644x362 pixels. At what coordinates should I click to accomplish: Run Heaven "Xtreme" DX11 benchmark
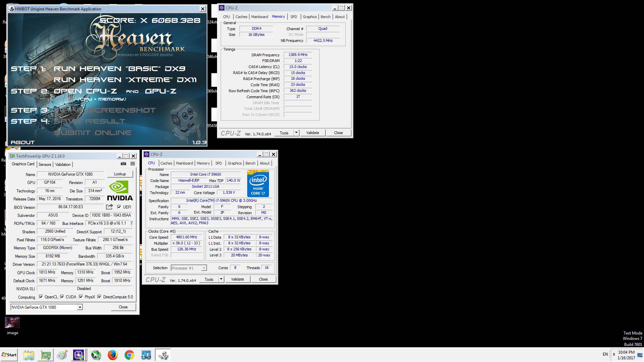pos(125,80)
